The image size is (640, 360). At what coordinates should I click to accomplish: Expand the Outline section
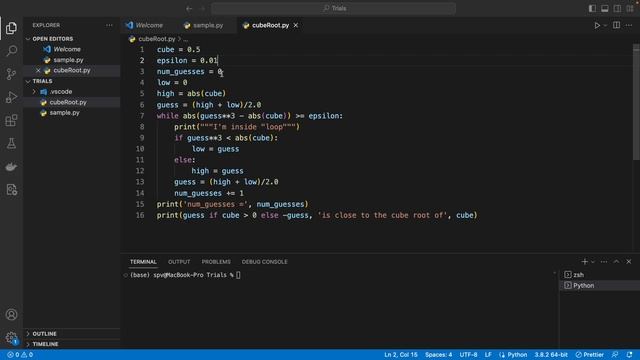(44, 334)
